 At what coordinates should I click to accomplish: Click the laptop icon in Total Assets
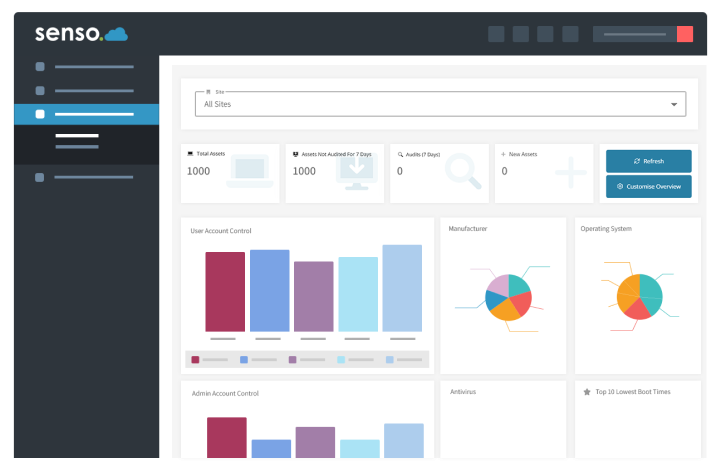[x=250, y=172]
